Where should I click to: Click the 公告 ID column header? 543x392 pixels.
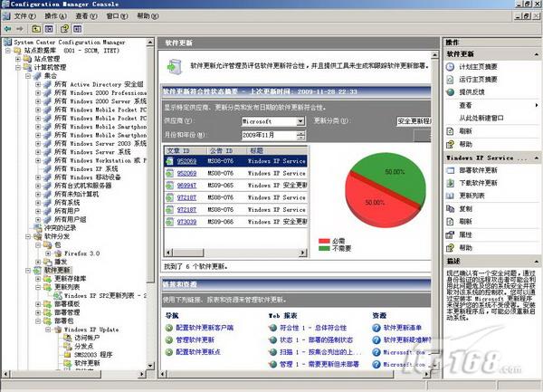click(226, 150)
